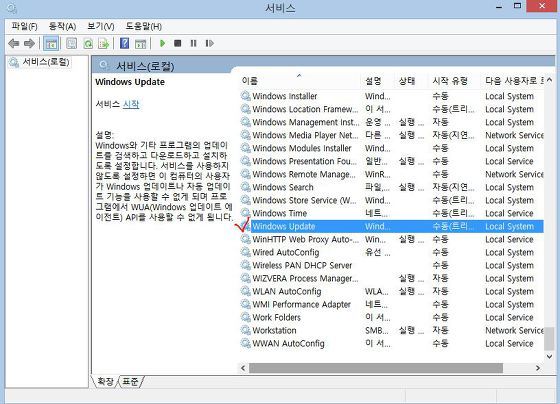
Task: Select the Windows Media Player Network row
Action: click(x=392, y=135)
